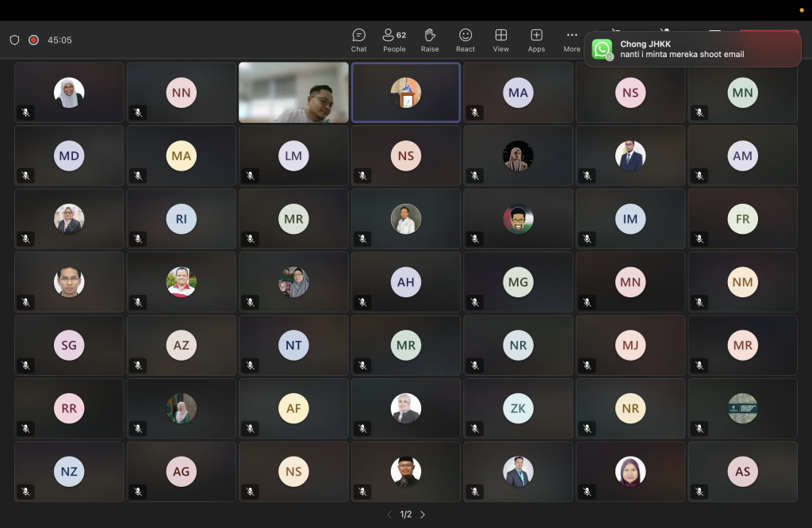Click the muted mic icon on SG tile
This screenshot has width=812, height=528.
coord(25,365)
